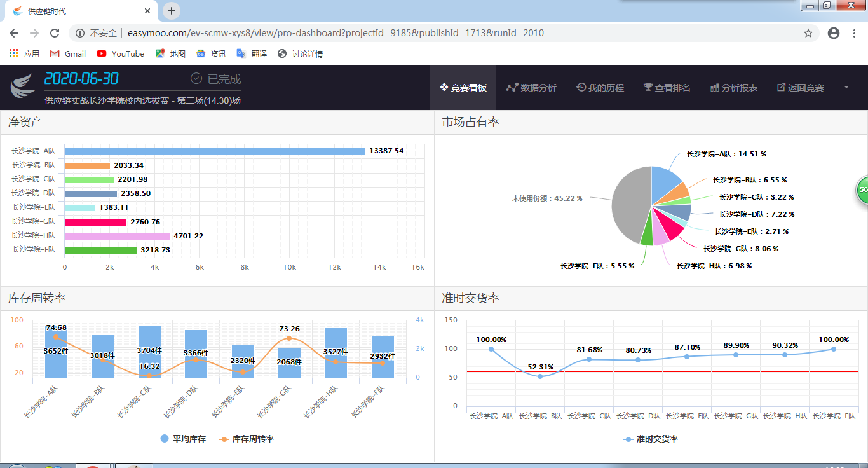Open 分析报表 in the navigation bar

coord(733,88)
